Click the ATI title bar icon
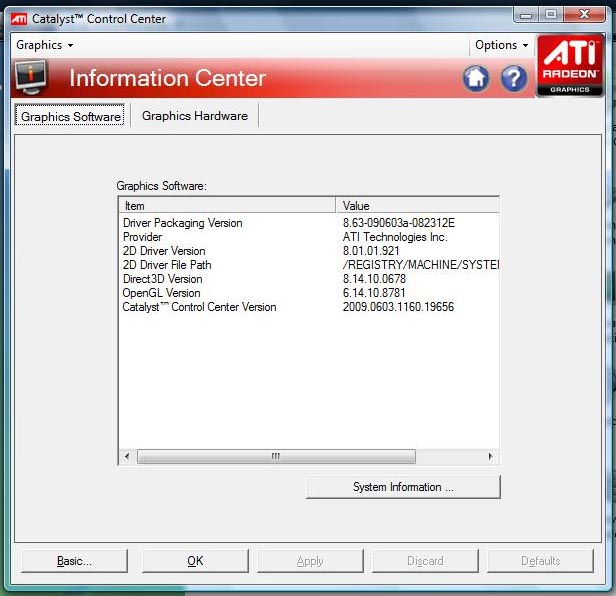616x596 pixels. point(19,18)
